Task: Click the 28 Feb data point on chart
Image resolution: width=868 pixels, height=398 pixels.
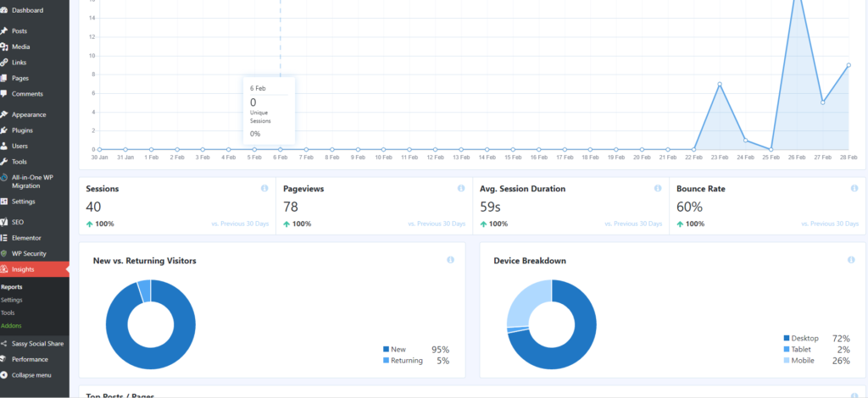Action: (849, 65)
